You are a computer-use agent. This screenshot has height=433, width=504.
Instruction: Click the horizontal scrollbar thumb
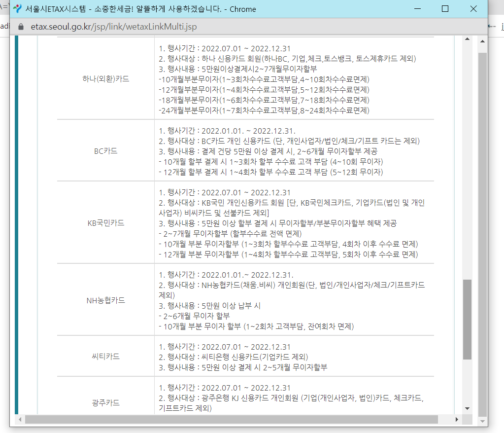click(232, 420)
